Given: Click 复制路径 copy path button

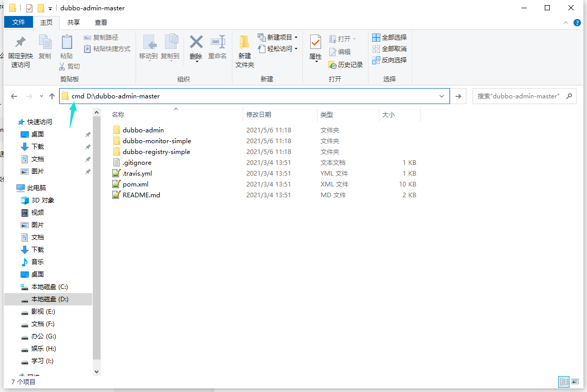Looking at the screenshot, I should (100, 38).
